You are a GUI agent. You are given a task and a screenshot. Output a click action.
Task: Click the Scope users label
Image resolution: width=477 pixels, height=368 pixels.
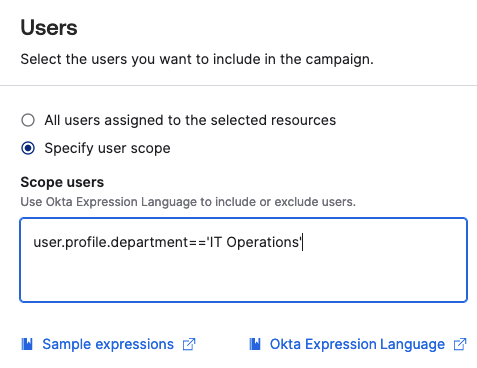pos(62,182)
